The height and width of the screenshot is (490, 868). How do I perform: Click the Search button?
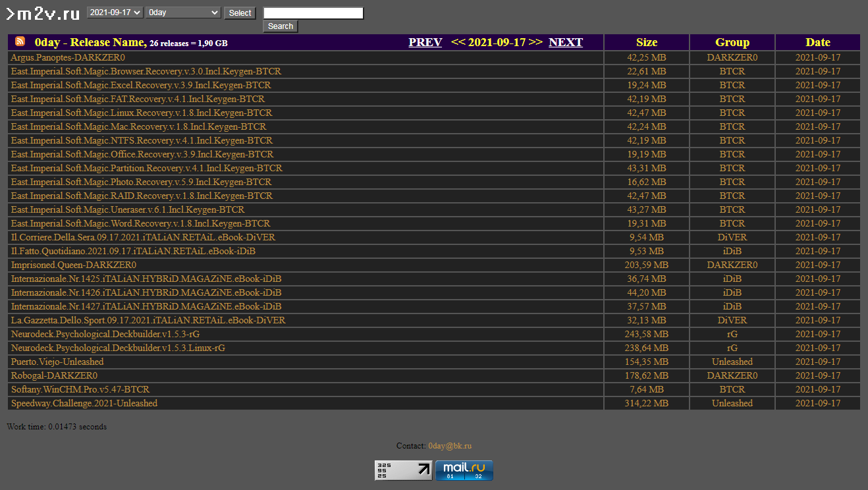281,26
